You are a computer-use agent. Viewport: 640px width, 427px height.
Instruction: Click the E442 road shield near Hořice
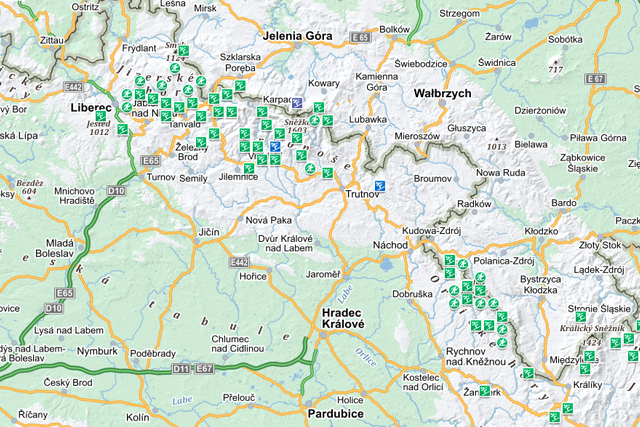238,262
